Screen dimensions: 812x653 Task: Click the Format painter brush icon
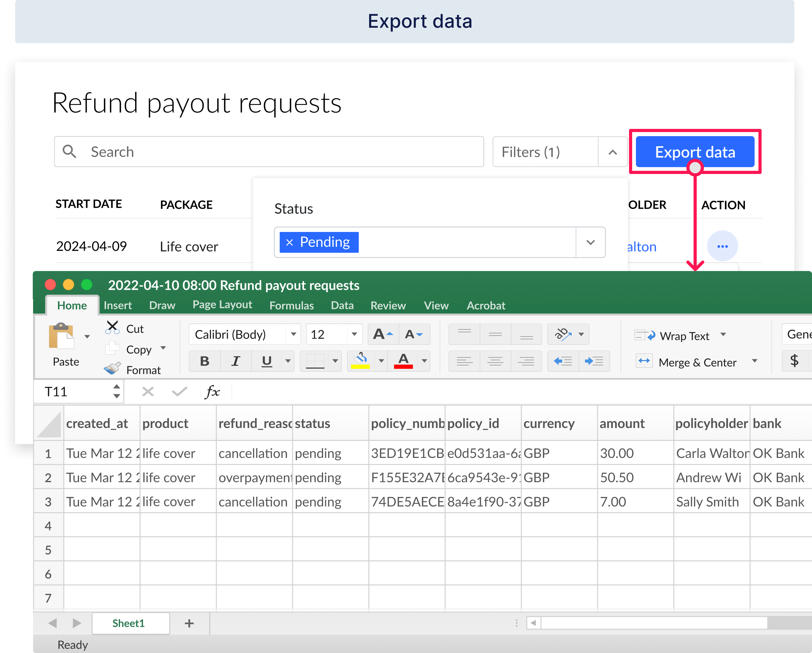[x=112, y=368]
